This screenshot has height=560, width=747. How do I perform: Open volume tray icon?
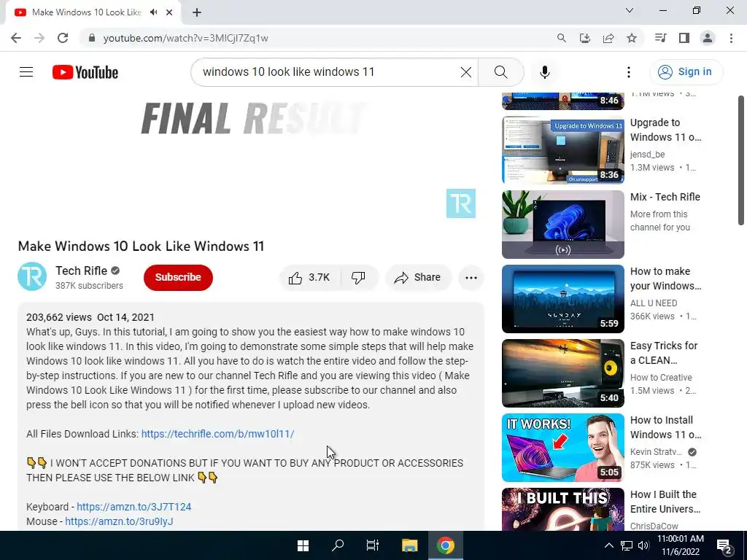pyautogui.click(x=643, y=545)
